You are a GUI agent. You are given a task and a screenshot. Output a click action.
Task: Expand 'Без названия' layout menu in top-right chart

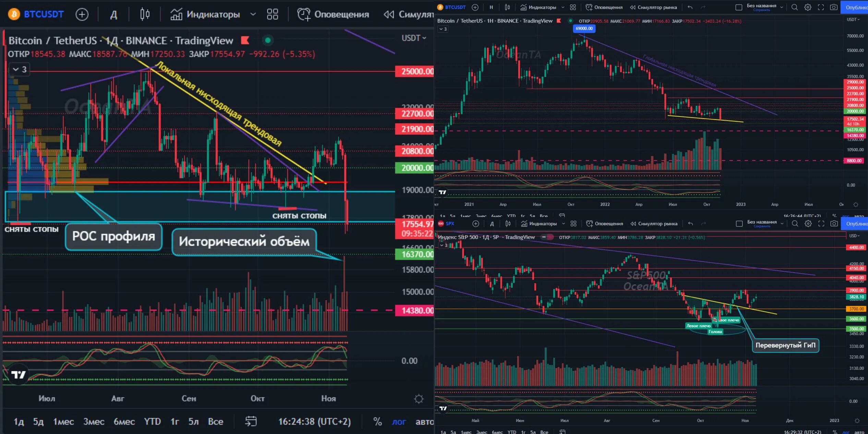pyautogui.click(x=782, y=7)
